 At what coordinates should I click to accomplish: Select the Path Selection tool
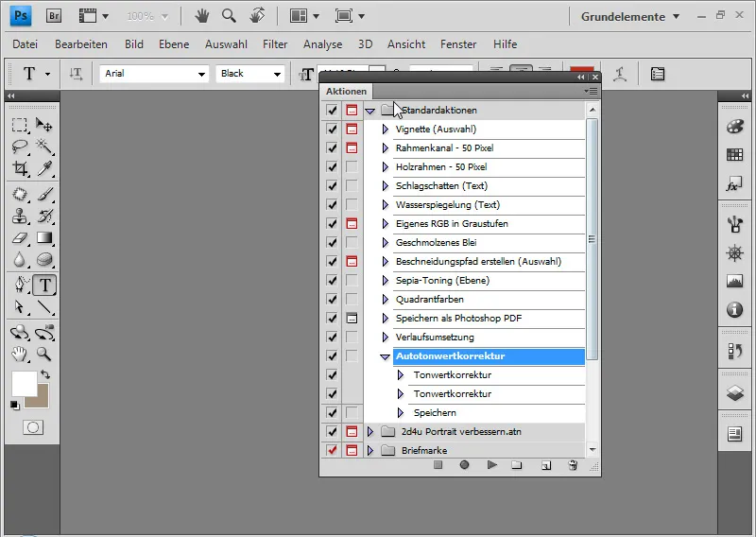[19, 307]
